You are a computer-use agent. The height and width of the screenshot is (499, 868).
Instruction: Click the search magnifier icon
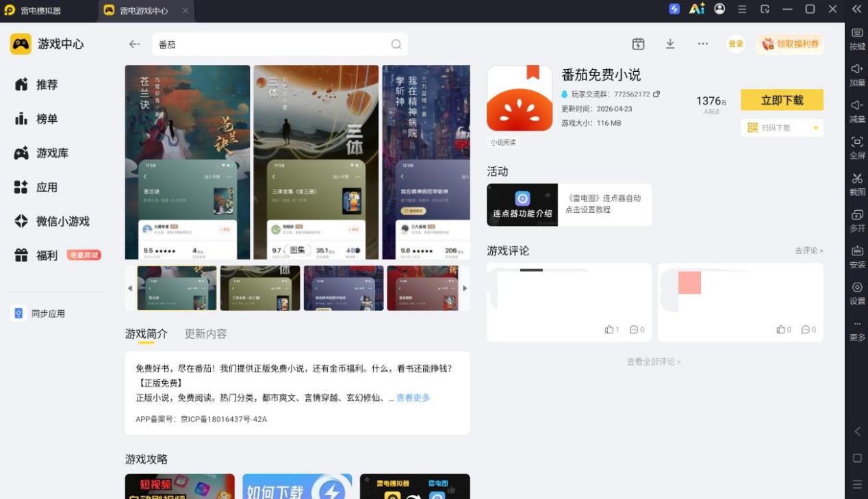[x=396, y=44]
